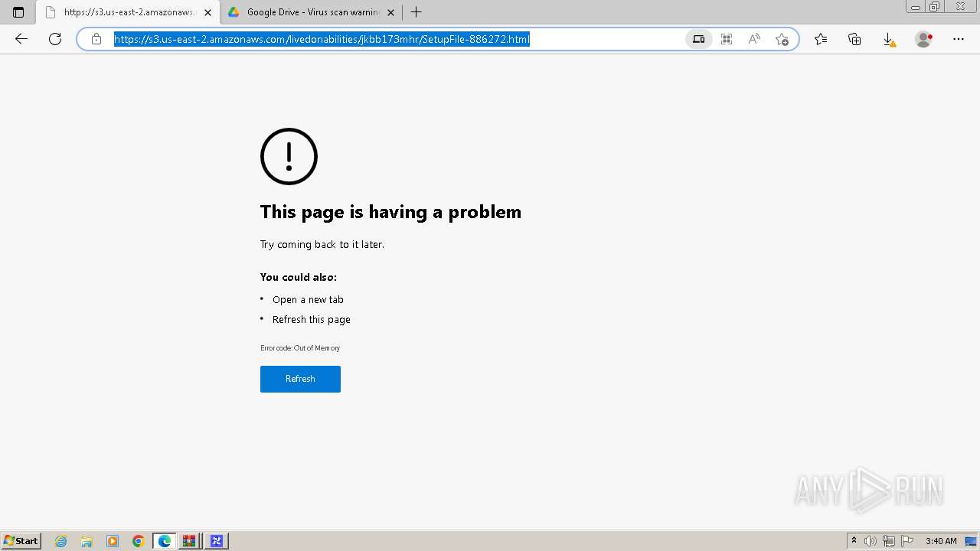Image resolution: width=980 pixels, height=551 pixels.
Task: Click the 'Open a new tab' suggestion text
Action: [x=308, y=300]
